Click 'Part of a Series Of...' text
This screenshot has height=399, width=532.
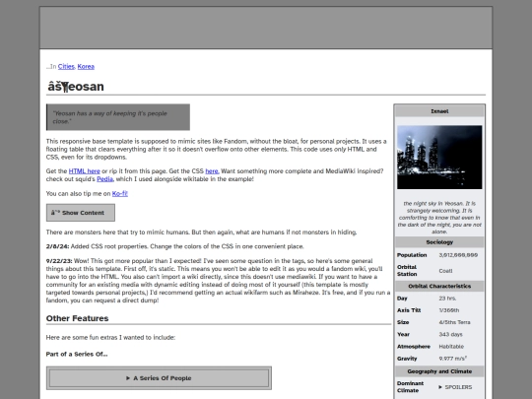coord(77,354)
